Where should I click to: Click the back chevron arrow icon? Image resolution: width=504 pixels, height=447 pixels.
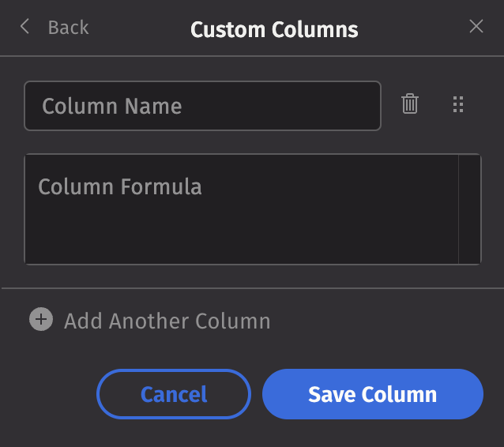pos(24,28)
